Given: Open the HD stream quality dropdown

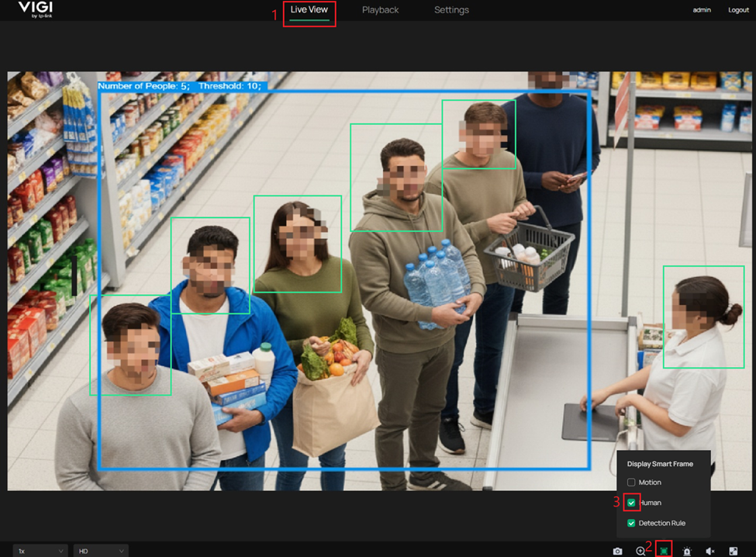Looking at the screenshot, I should tap(101, 551).
